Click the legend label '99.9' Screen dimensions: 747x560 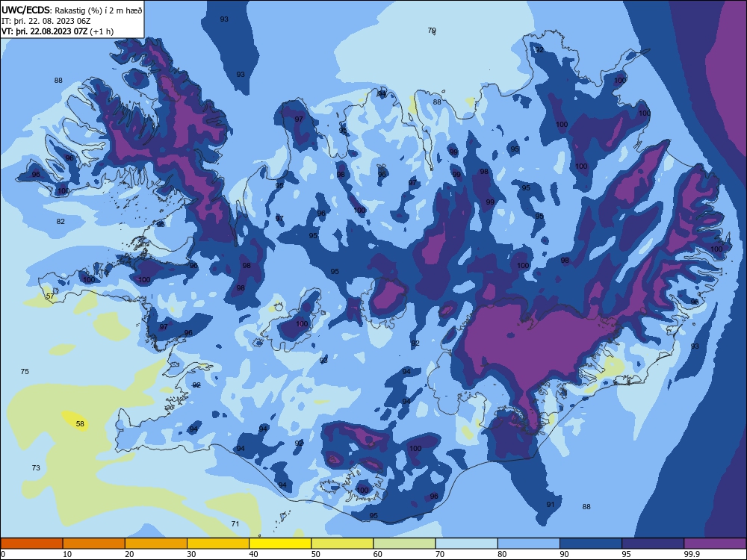[692, 554]
